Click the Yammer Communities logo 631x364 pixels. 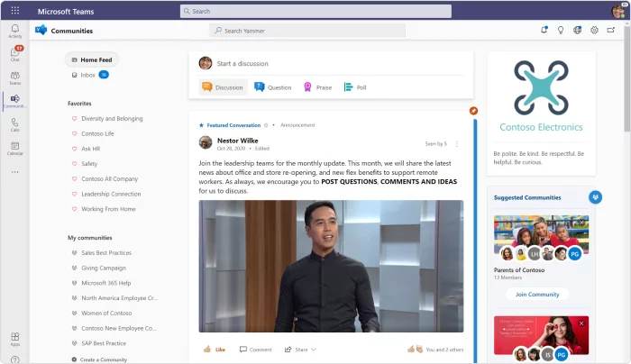(41, 30)
